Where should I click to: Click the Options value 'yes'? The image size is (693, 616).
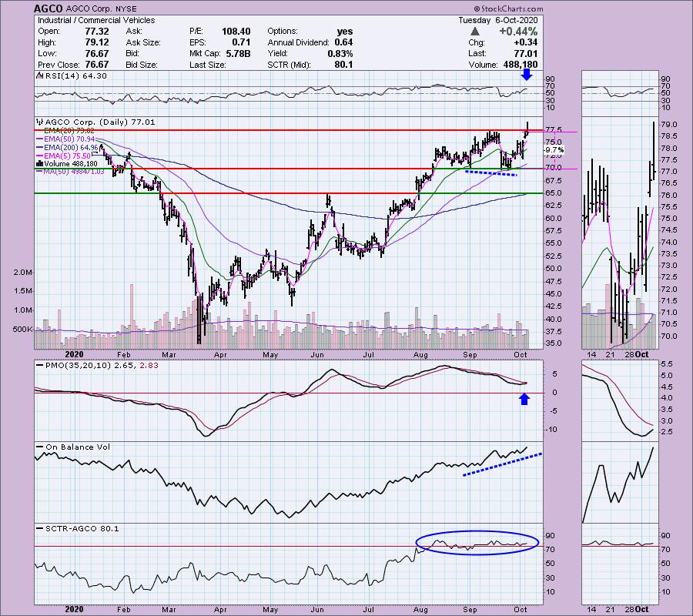pos(345,32)
